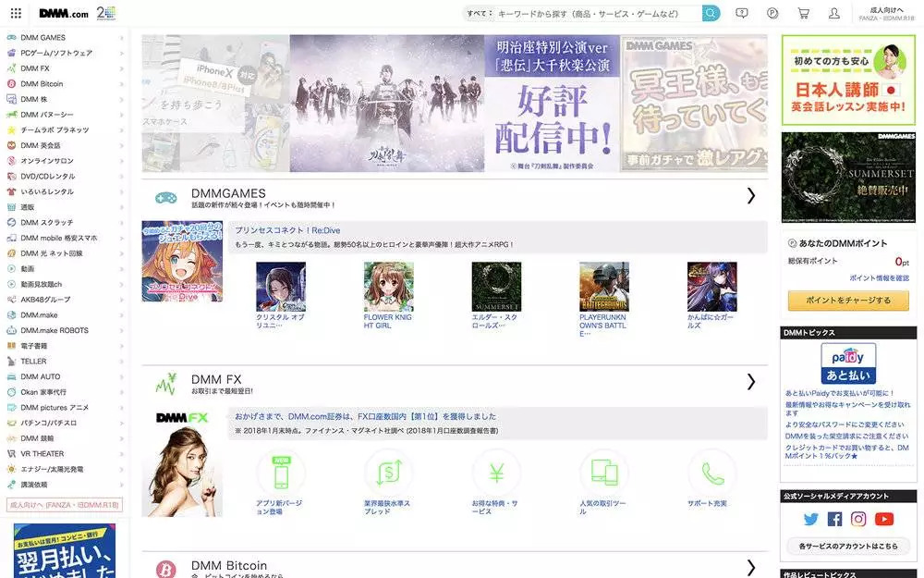The height and width of the screenshot is (578, 924).
Task: Open the help speech-bubble icon
Action: (742, 13)
